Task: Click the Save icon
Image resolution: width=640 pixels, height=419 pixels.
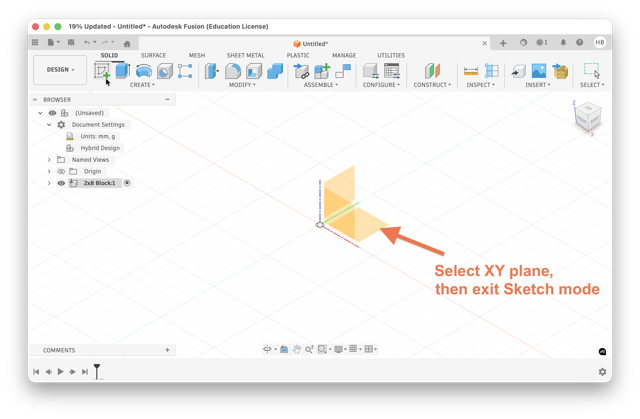Action: coord(71,42)
